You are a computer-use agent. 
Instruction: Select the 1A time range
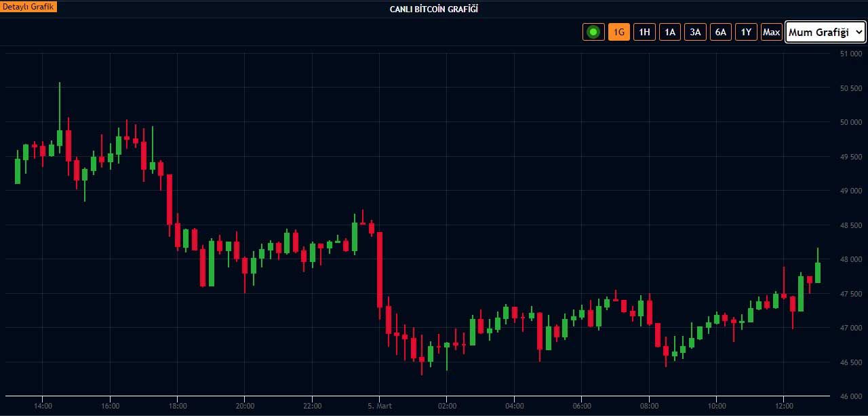pyautogui.click(x=670, y=32)
